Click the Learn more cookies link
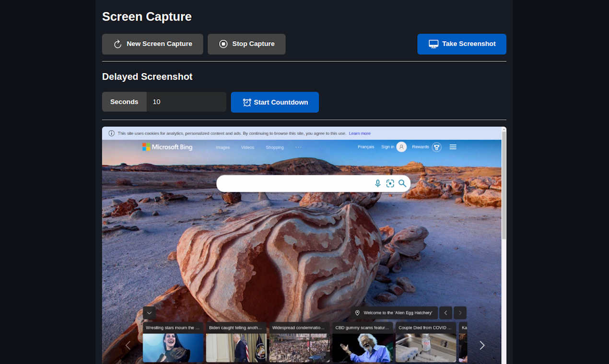609x364 pixels. click(360, 133)
